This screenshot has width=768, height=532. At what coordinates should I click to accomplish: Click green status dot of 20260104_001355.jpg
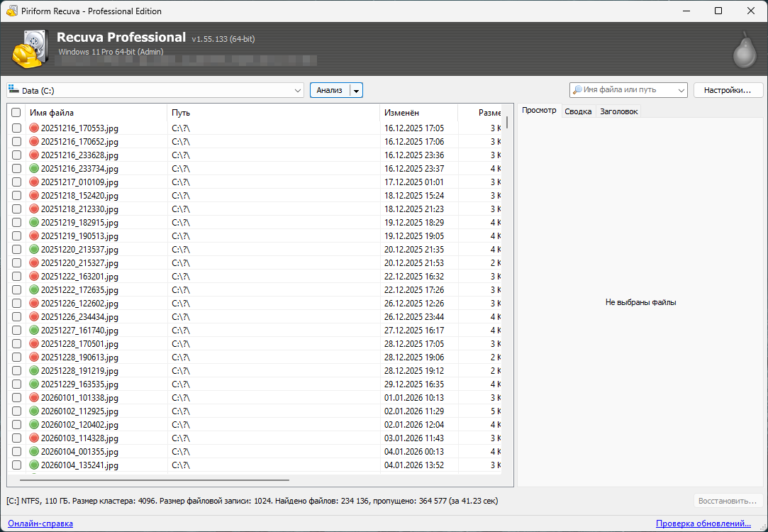pyautogui.click(x=34, y=451)
